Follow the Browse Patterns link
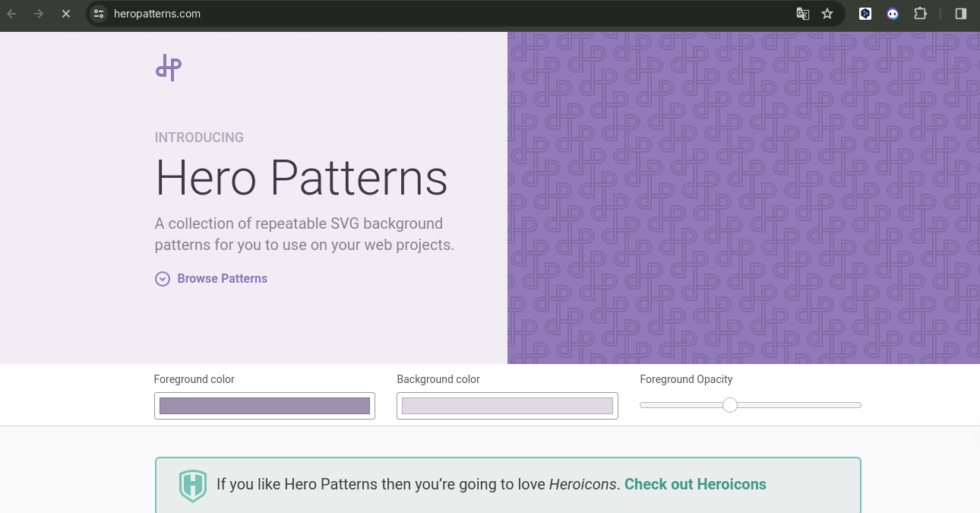This screenshot has height=513, width=980. coord(223,279)
